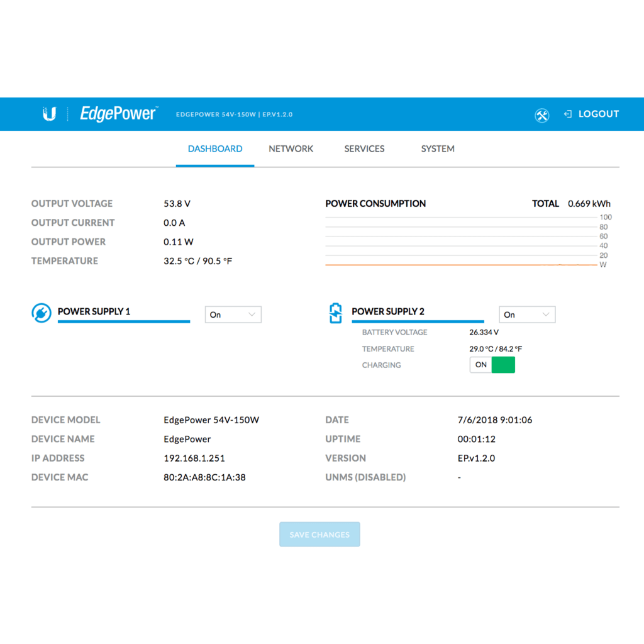Click the BATTERY VOLTAGE label
The width and height of the screenshot is (644, 644).
coord(394,332)
